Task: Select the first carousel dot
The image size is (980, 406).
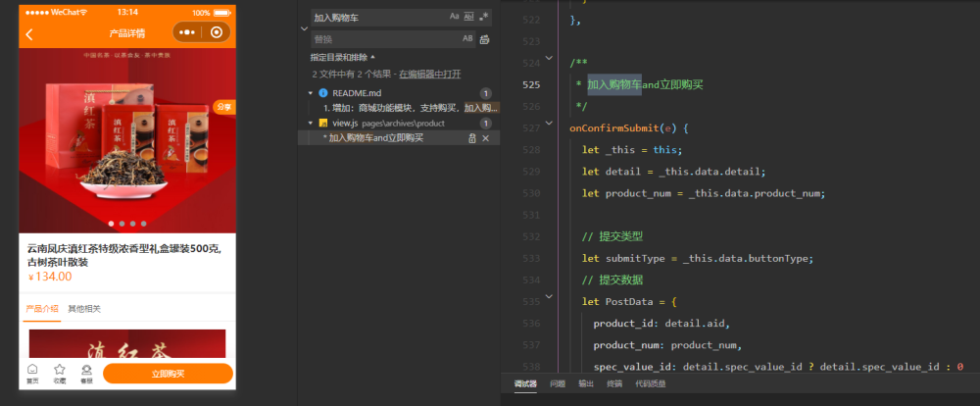Action: point(112,224)
